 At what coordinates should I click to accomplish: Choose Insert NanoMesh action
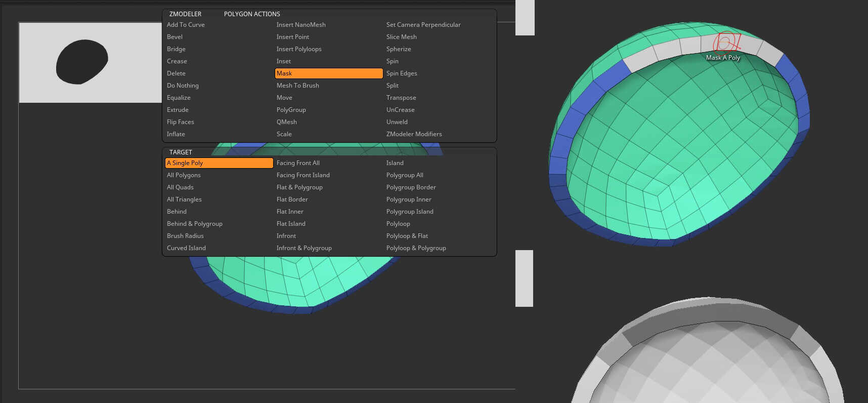pos(300,25)
